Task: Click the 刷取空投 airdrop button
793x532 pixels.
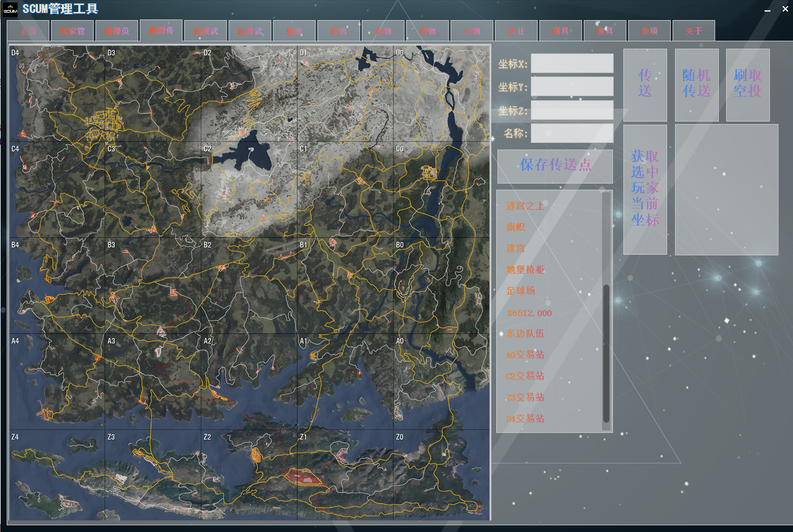Action: coord(748,85)
